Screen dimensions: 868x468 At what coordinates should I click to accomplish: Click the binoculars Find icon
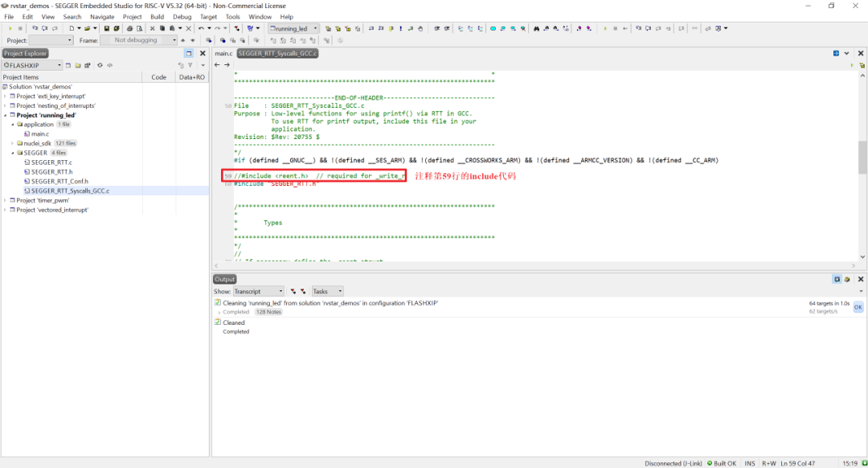click(x=536, y=28)
